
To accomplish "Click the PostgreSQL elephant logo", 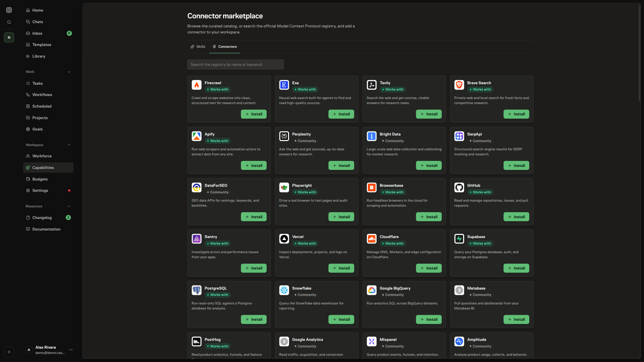I will [x=196, y=290].
